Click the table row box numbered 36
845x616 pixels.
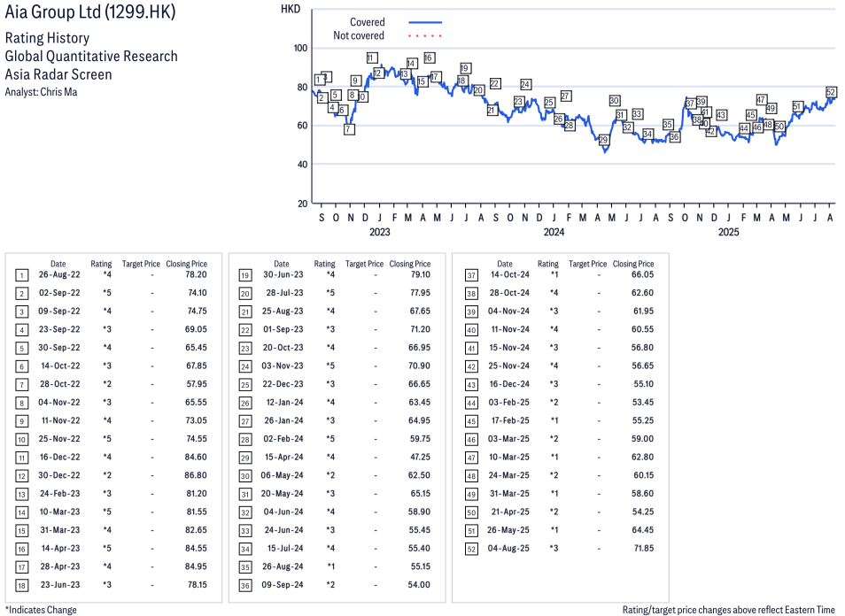coord(245,586)
